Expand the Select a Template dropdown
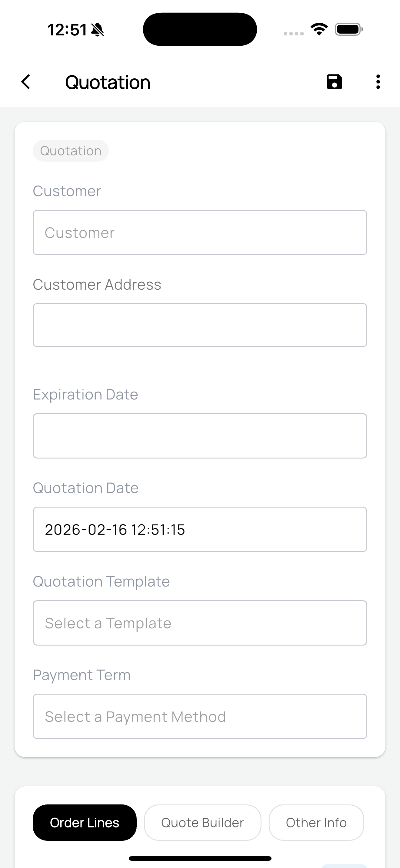Viewport: 400px width, 868px height. click(x=200, y=623)
